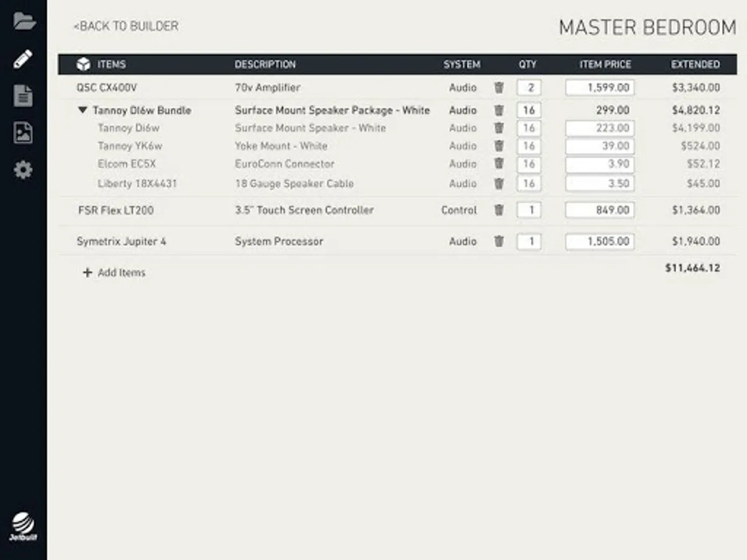The image size is (747, 560).
Task: Click the cube icon in Items header
Action: [x=83, y=64]
